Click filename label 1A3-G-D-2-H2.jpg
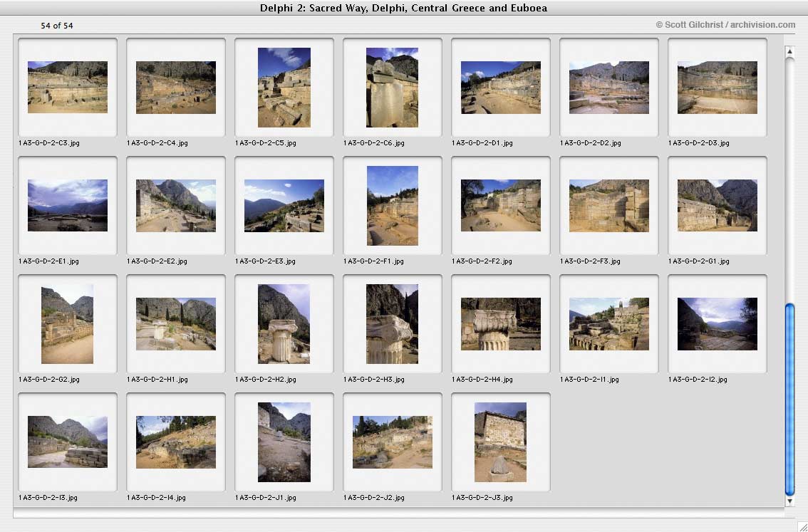 pyautogui.click(x=265, y=380)
